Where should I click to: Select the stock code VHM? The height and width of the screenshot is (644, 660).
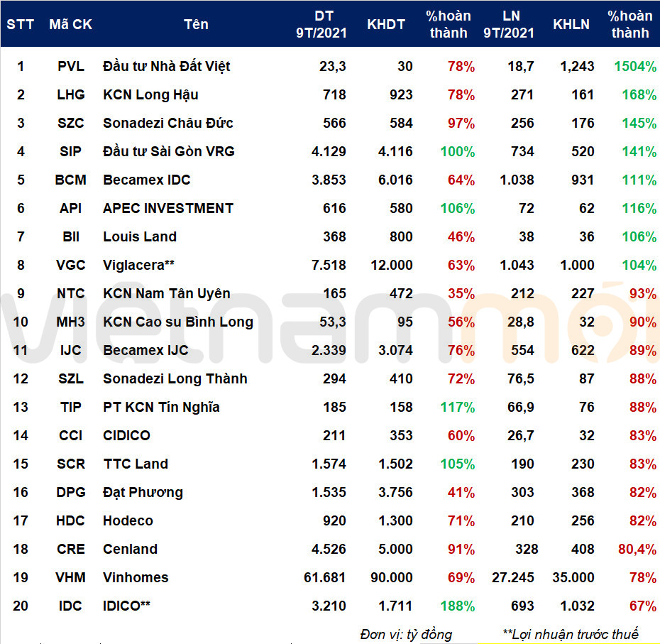point(71,577)
